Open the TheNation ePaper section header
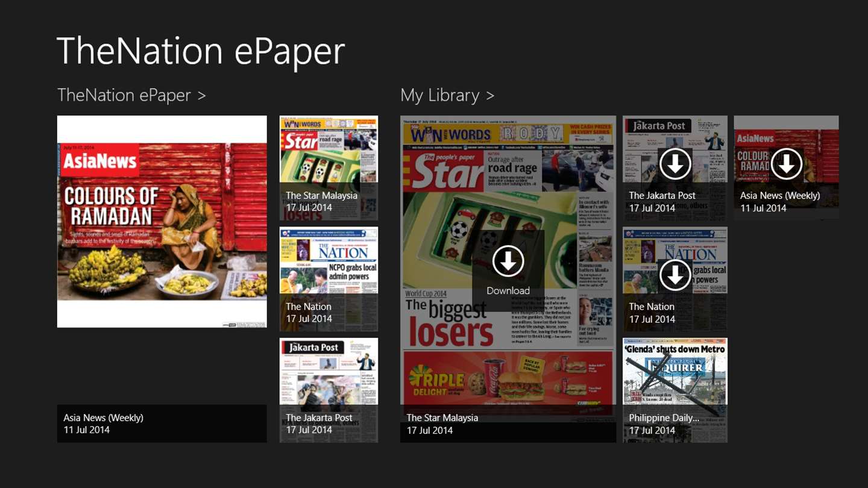Image resolution: width=868 pixels, height=488 pixels. (x=131, y=95)
